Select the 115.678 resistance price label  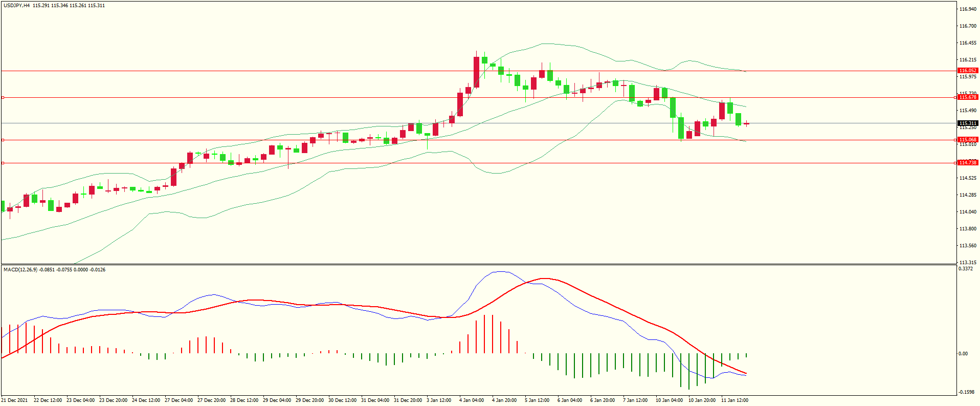967,97
